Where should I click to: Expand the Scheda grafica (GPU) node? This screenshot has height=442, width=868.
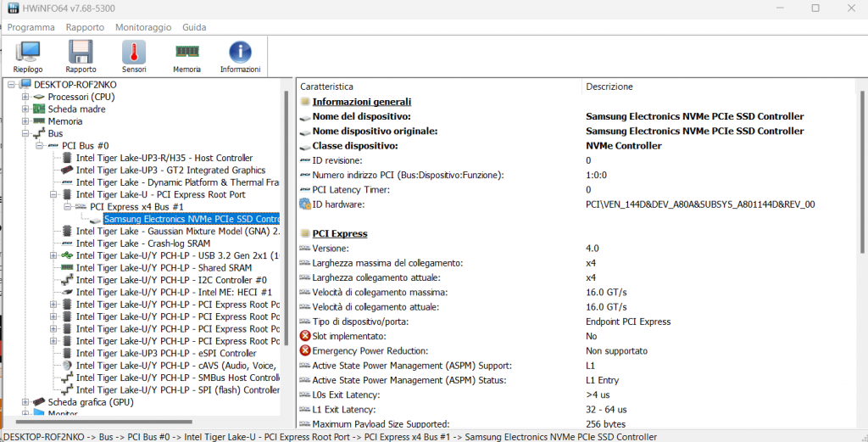tap(25, 402)
